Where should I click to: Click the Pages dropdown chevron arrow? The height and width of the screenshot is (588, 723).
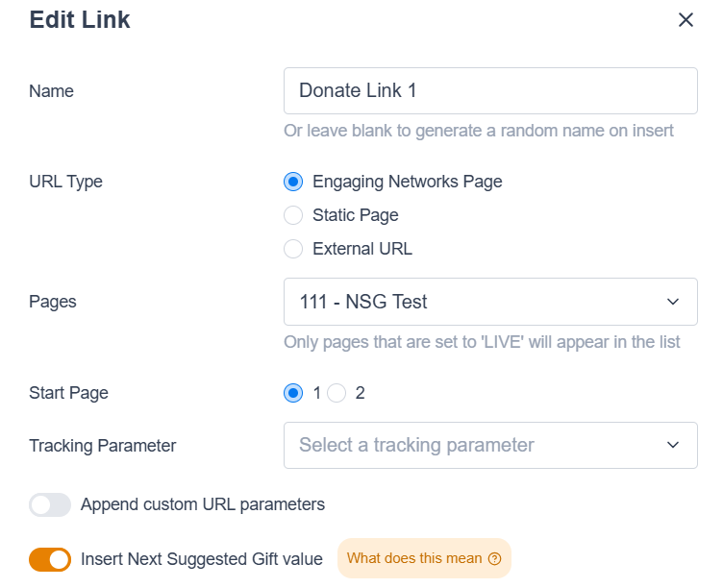point(673,302)
